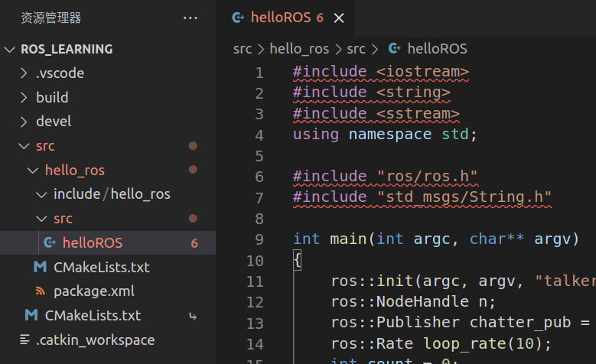The image size is (596, 364).
Task: Click line number 9 in the gutter
Action: [259, 240]
